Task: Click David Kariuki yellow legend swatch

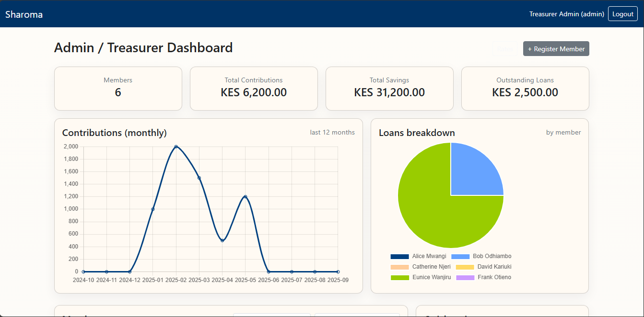Action: (465, 267)
